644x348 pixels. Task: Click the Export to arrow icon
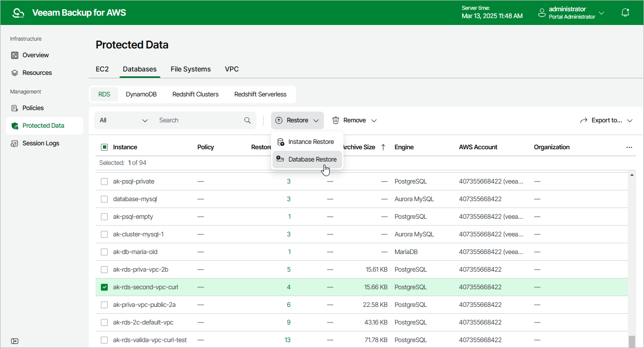click(584, 120)
